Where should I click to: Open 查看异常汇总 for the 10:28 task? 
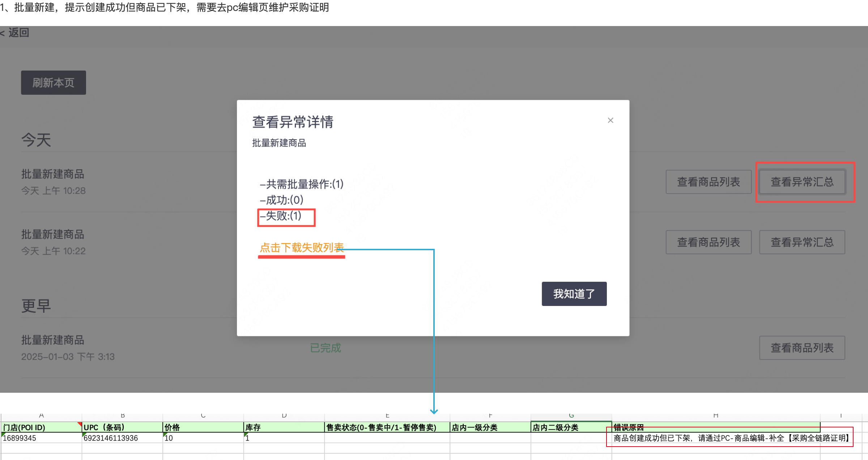(802, 182)
